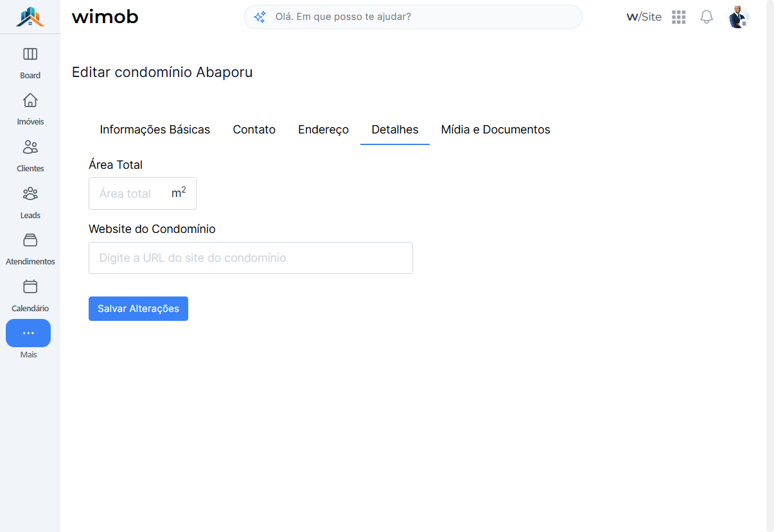This screenshot has width=774, height=532.
Task: Click the company house logo
Action: pos(30,17)
